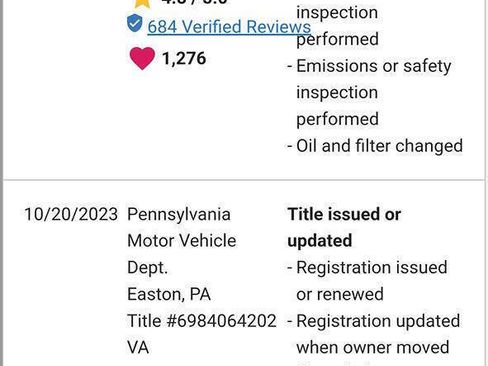Click the VA text below title number
The width and height of the screenshot is (488, 366).
tap(138, 347)
